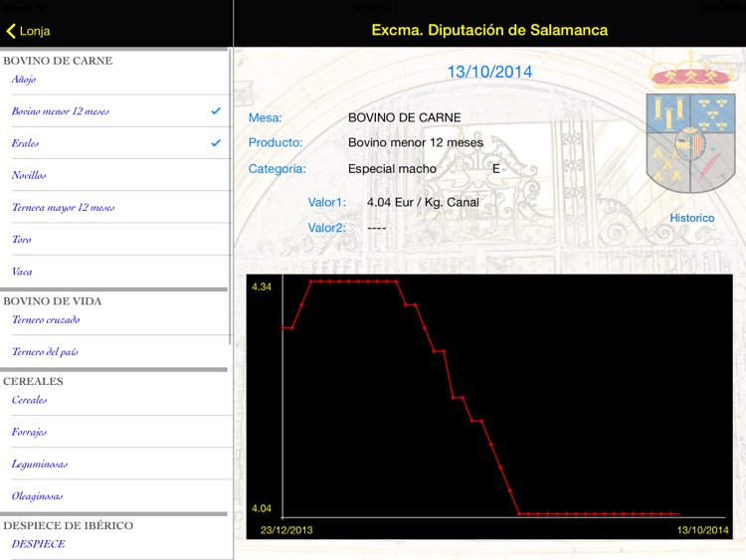Open Ternero del país item
Screen dimensions: 746x560
116,351
